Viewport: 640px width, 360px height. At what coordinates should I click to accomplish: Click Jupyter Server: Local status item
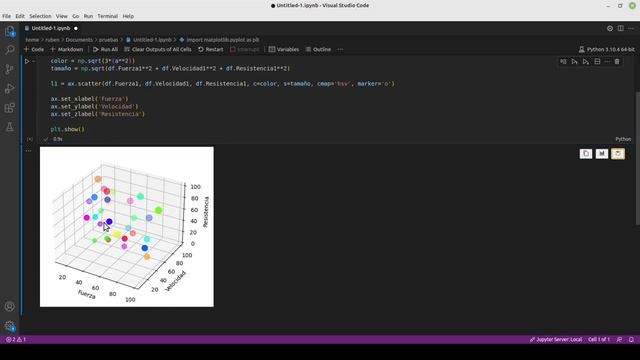click(556, 340)
